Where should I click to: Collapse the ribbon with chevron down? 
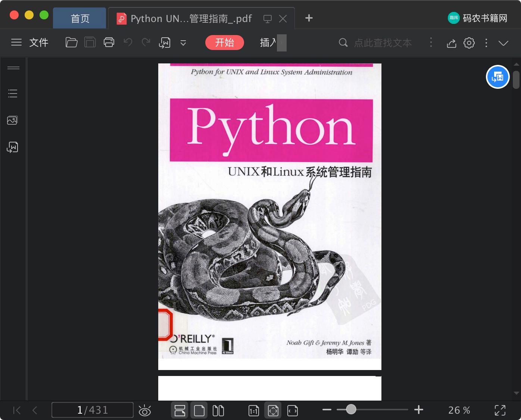coord(503,43)
